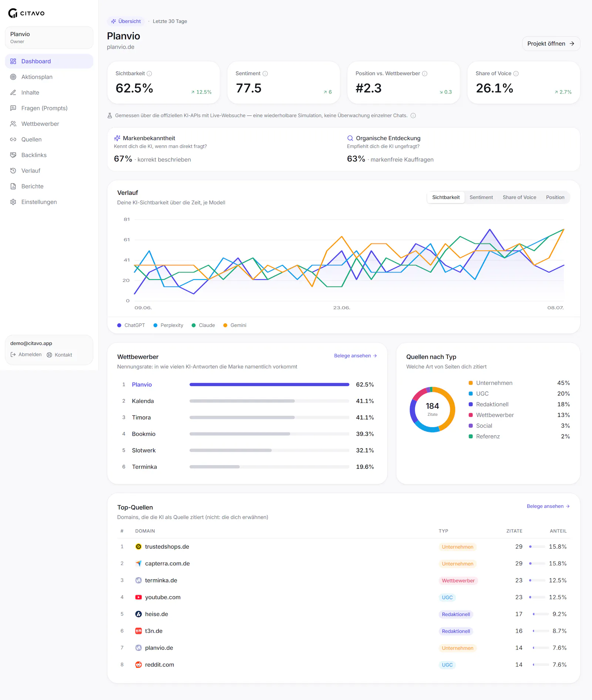Click the Fragen chat bubble icon
The height and width of the screenshot is (700, 592).
pos(13,108)
